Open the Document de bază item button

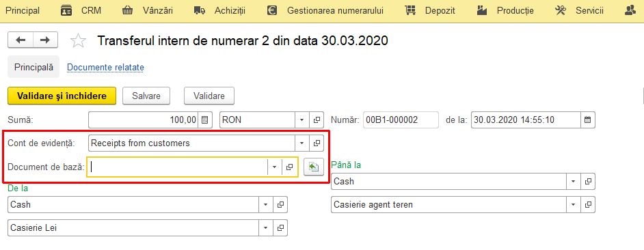(290, 167)
